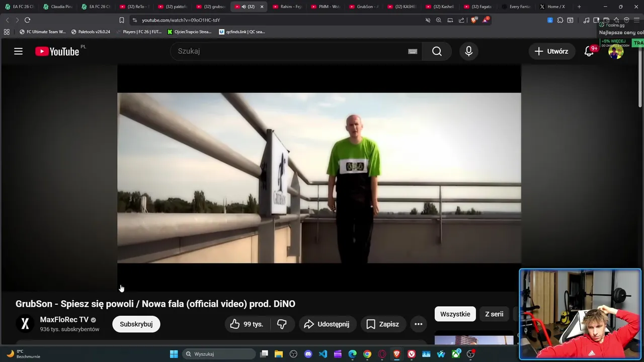Open File Explorer from the taskbar
Viewport: 644px width, 362px height.
[x=279, y=354]
